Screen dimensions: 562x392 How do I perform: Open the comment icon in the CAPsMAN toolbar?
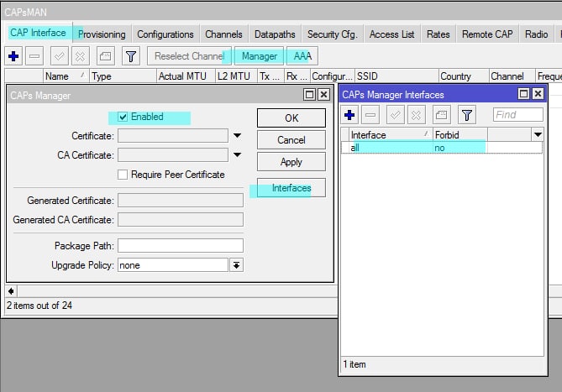click(105, 56)
